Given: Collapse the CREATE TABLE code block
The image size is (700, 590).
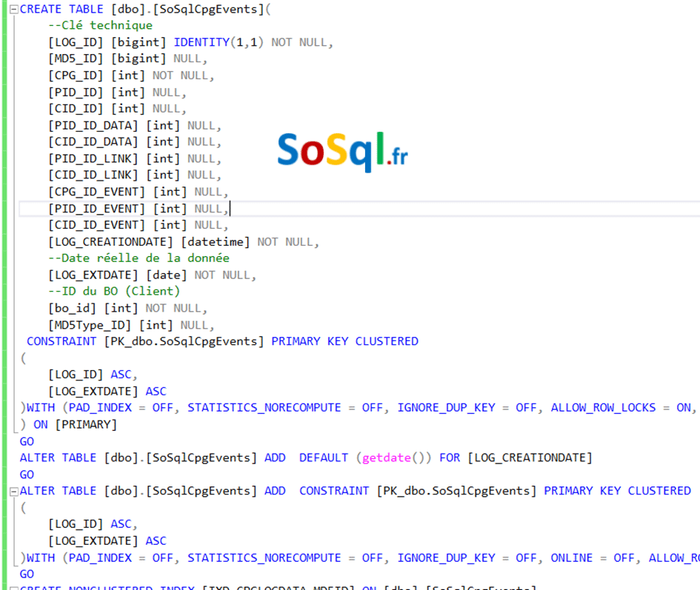Looking at the screenshot, I should click(13, 9).
